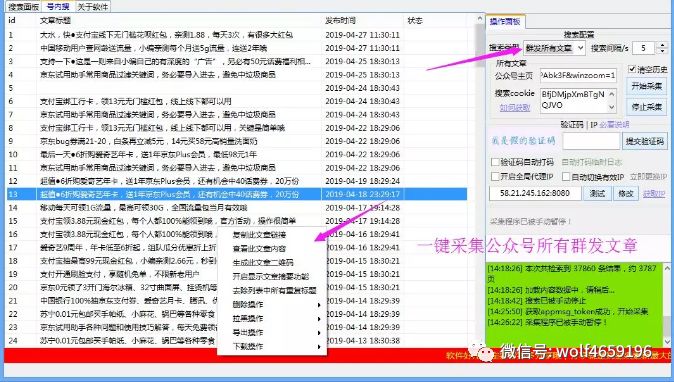The height and width of the screenshot is (382, 674).
Task: Click the down arrow in the cookie box scrollbar
Action: [612, 107]
